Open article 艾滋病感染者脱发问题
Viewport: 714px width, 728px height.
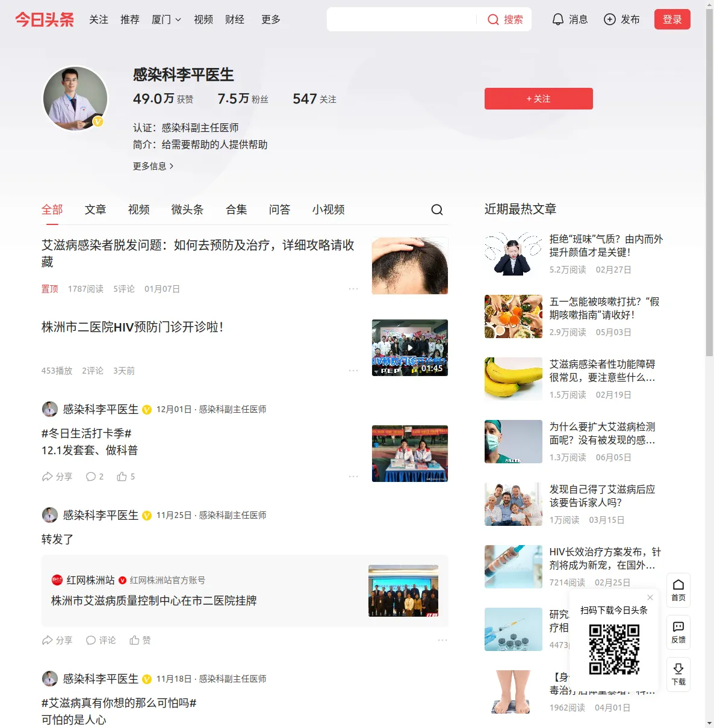point(198,253)
